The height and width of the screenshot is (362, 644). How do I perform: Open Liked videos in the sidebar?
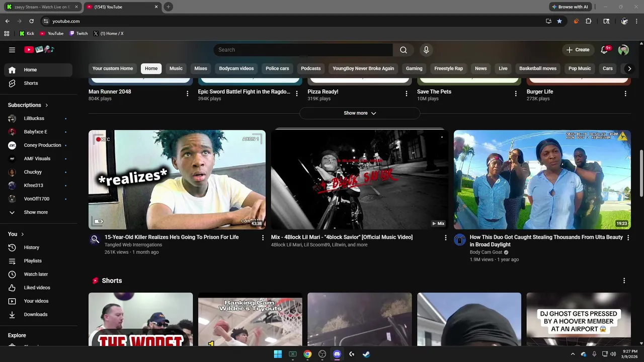(x=38, y=288)
